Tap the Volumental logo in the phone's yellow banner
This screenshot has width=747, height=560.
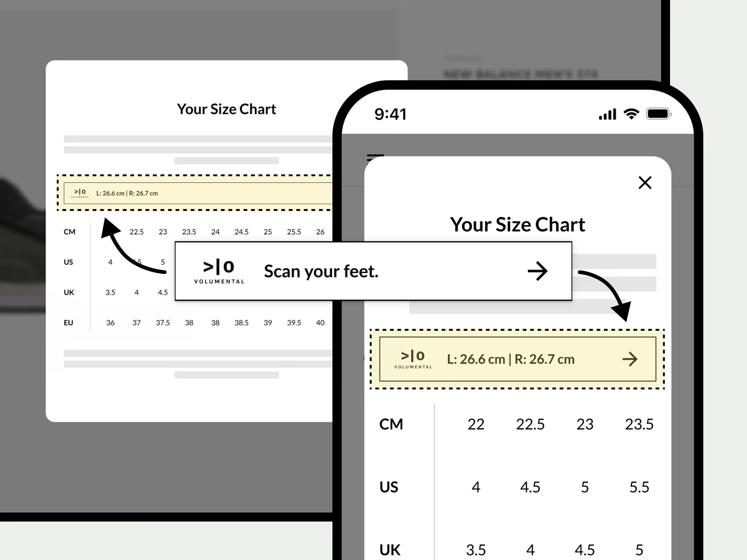(413, 359)
